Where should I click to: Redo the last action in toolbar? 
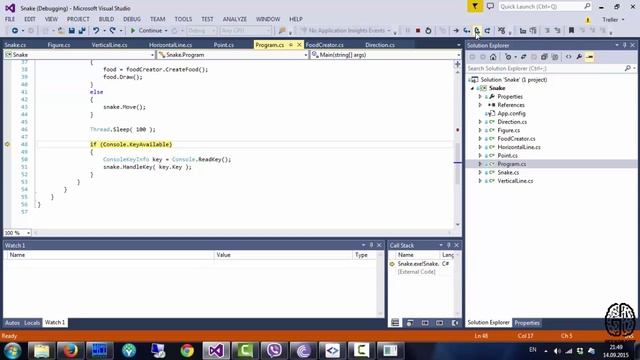click(x=113, y=31)
